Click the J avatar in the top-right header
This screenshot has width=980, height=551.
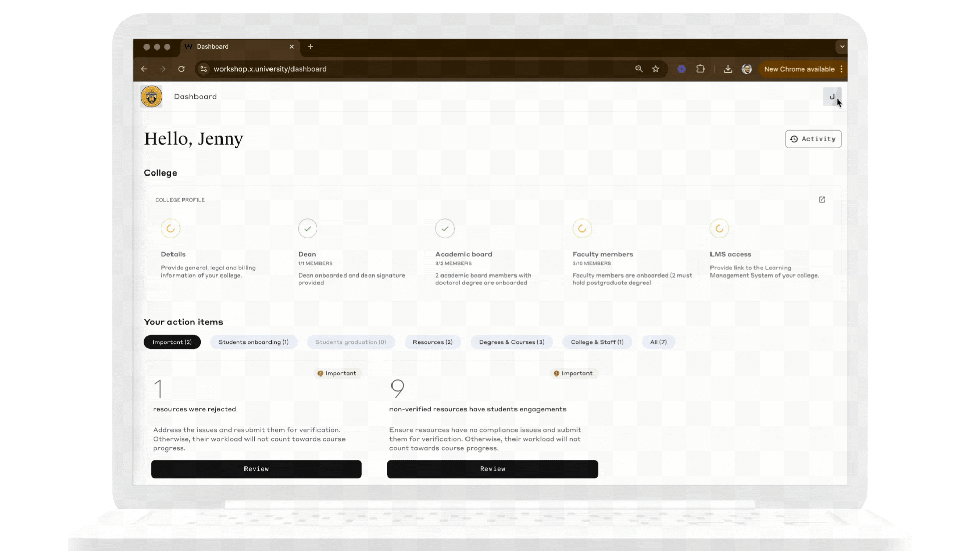point(832,96)
